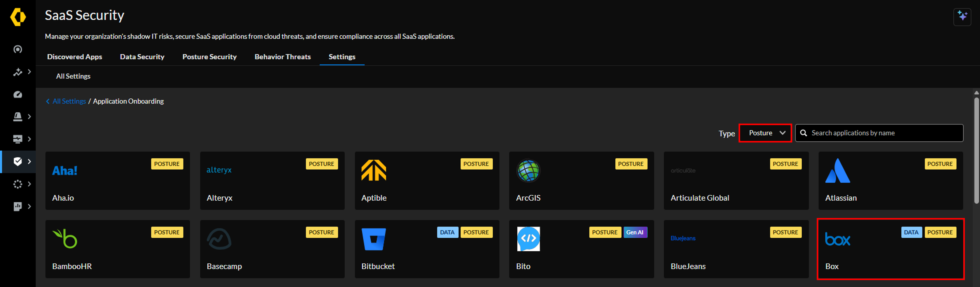Expand the chart bubble submenu chevron
This screenshot has width=980, height=287.
tap(29, 206)
